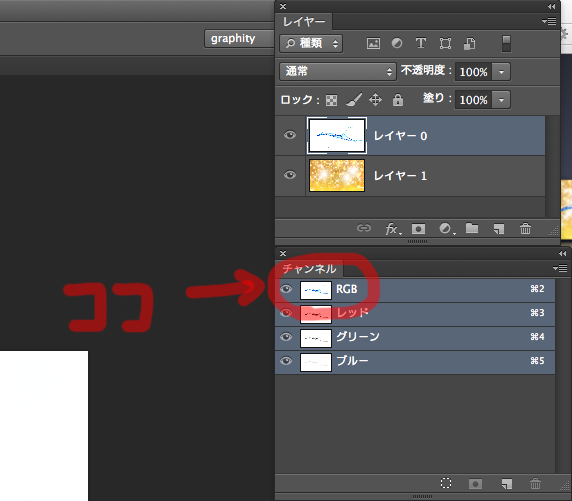This screenshot has width=572, height=501.
Task: Load channel as selection icon
Action: point(446,483)
